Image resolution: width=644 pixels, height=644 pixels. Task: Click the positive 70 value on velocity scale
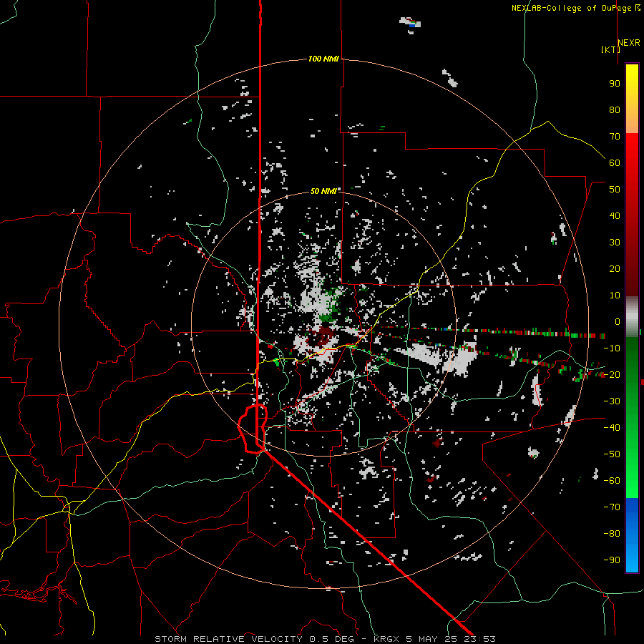[x=615, y=137]
